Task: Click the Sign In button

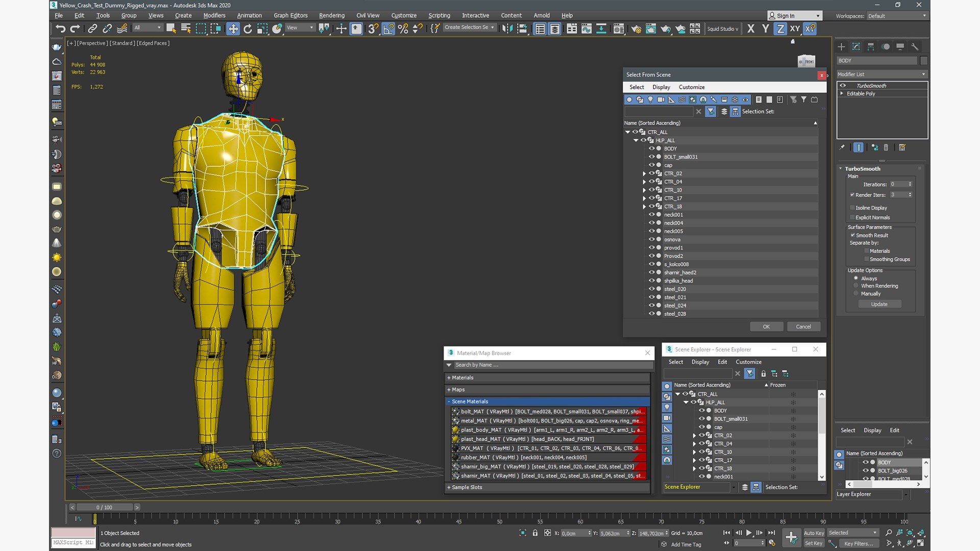Action: [x=794, y=16]
